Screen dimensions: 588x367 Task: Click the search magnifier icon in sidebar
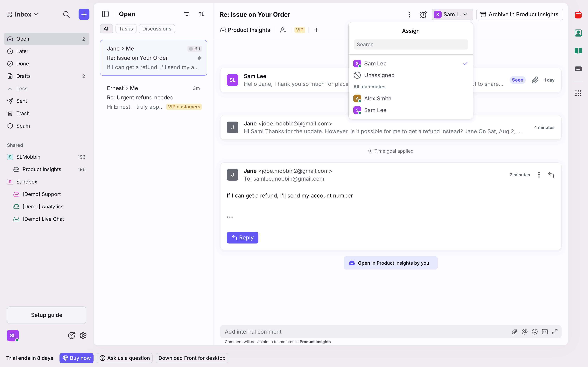point(66,14)
